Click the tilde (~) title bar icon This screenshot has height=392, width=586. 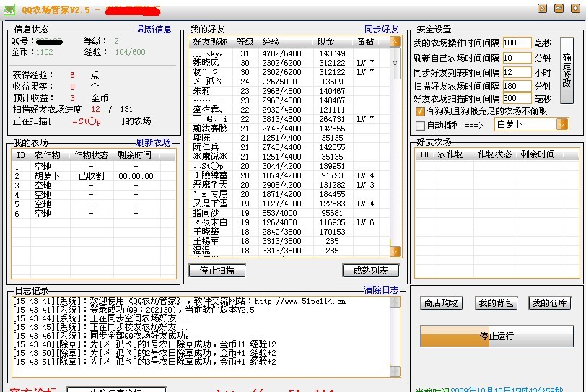pyautogui.click(x=559, y=8)
